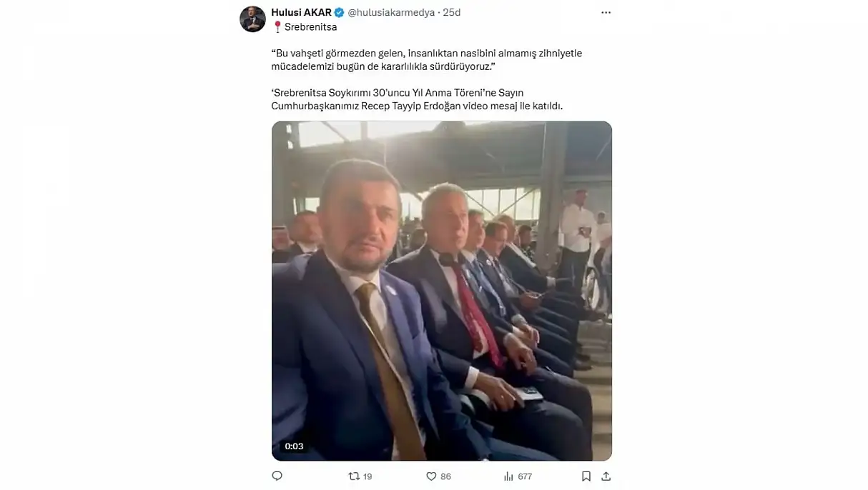Click the 677 views count
The image size is (868, 490).
pyautogui.click(x=525, y=476)
